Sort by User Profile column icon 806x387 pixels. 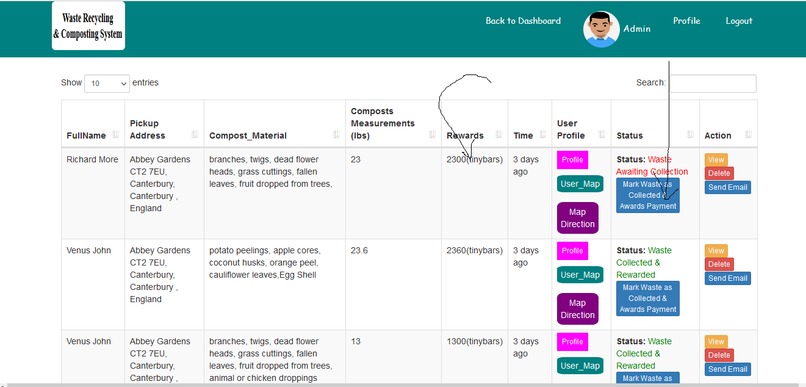tap(602, 135)
